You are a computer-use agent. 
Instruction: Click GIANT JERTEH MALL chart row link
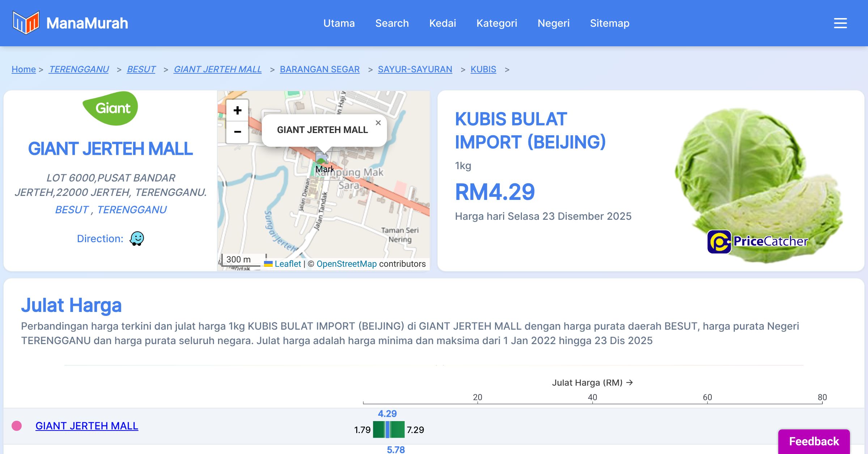87,426
